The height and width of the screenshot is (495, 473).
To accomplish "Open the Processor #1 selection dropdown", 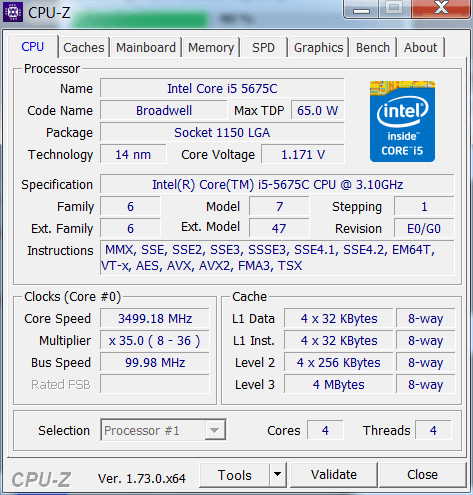I will pyautogui.click(x=163, y=430).
